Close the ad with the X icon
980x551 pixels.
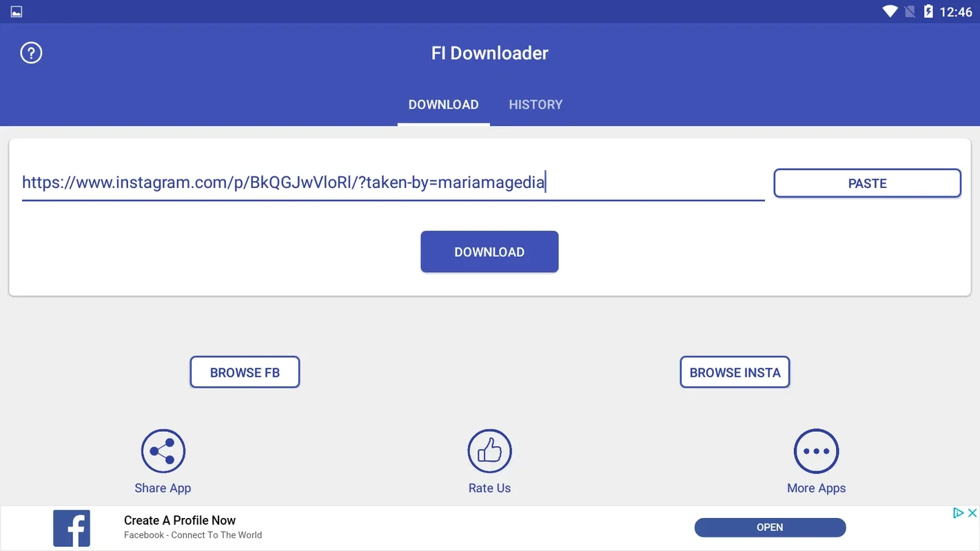click(972, 512)
